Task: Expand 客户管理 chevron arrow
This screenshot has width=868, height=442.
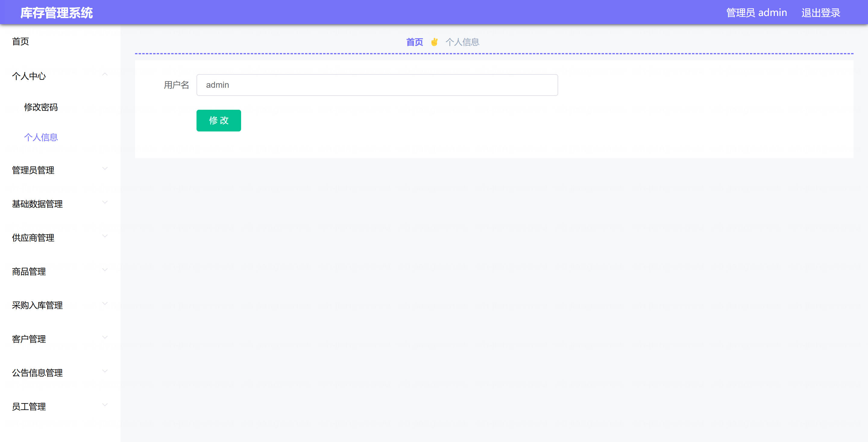Action: point(105,337)
